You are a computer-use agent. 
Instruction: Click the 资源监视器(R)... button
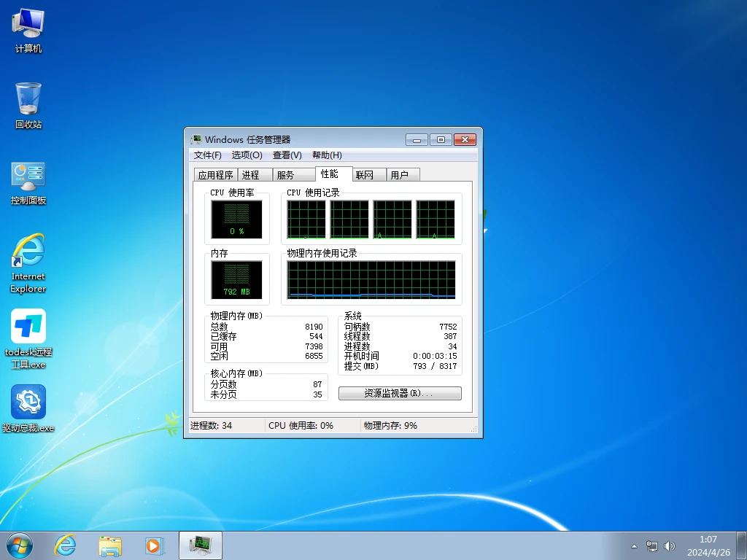[400, 393]
